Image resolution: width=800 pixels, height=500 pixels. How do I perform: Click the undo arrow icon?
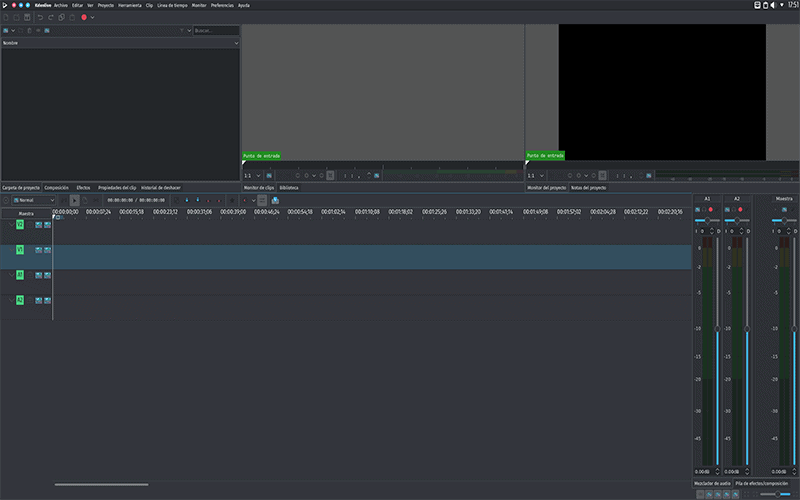[x=39, y=17]
